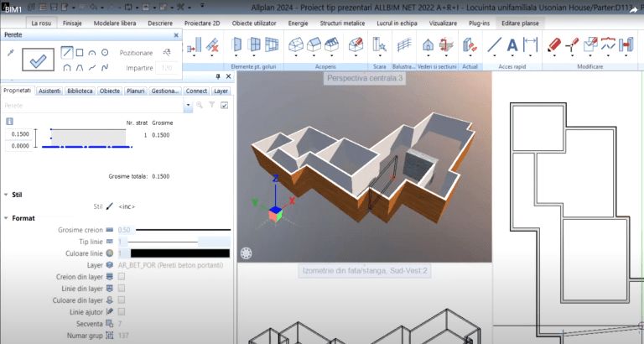
Task: Close the Perete floating panel
Action: (176, 36)
